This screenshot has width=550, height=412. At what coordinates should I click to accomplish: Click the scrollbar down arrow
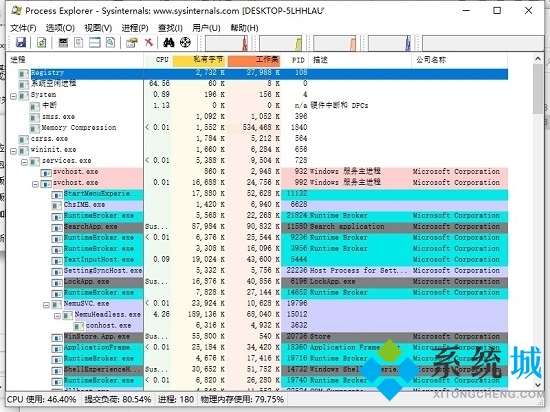pos(538,385)
